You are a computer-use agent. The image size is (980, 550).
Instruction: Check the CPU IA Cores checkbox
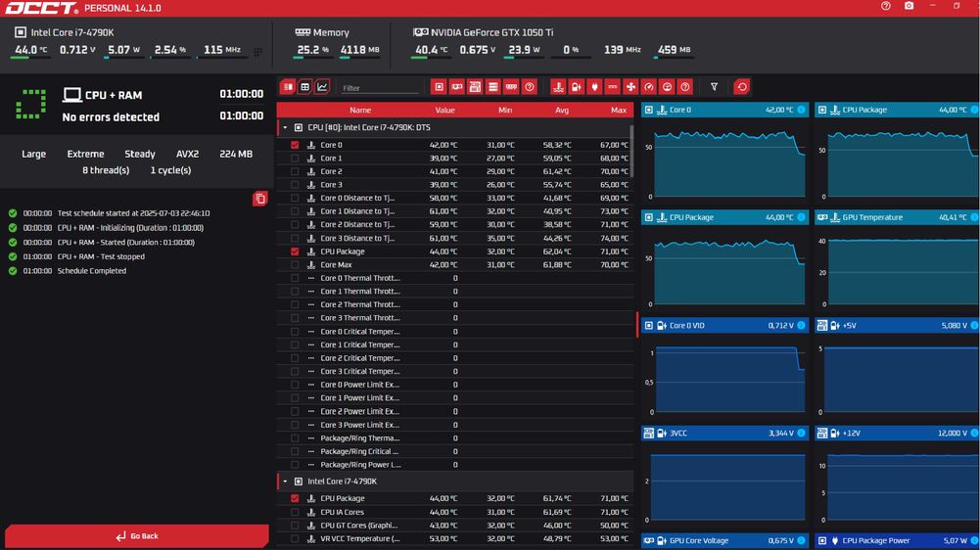coord(295,512)
